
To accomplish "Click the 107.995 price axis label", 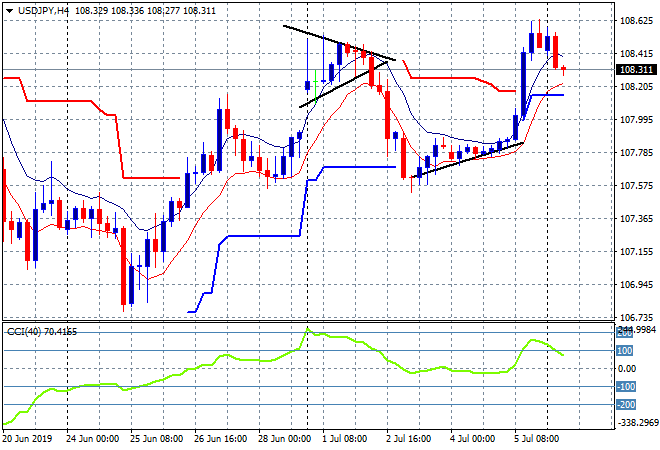I will tap(636, 120).
